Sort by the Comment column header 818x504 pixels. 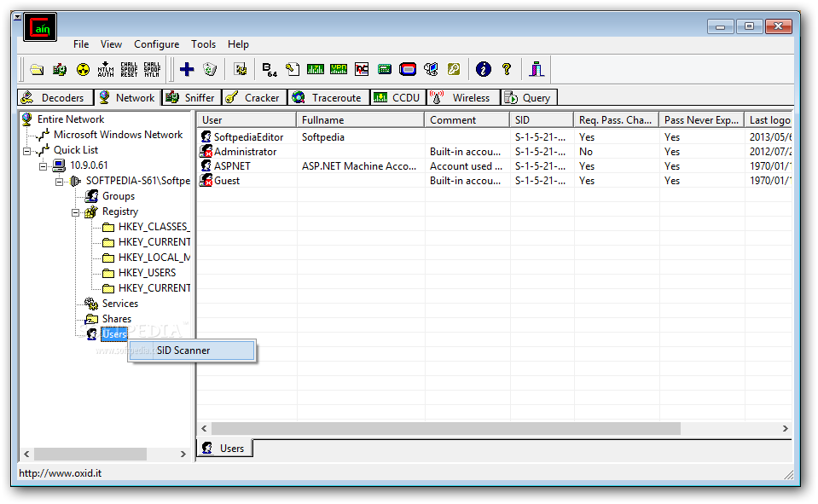[x=467, y=120]
